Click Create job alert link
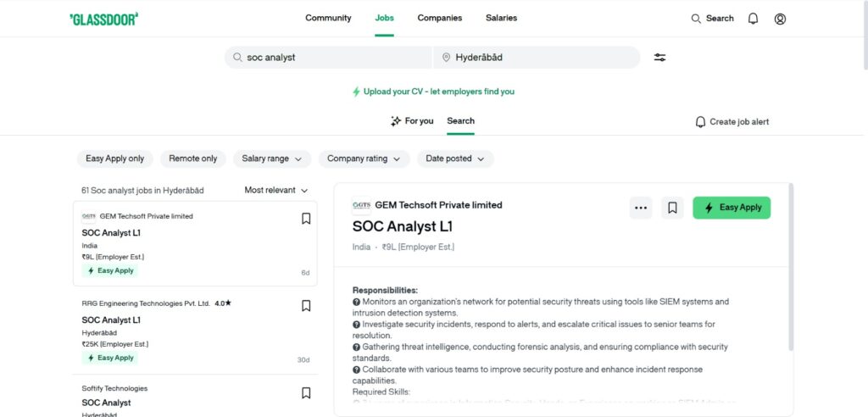Image resolution: width=868 pixels, height=417 pixels. coord(732,122)
